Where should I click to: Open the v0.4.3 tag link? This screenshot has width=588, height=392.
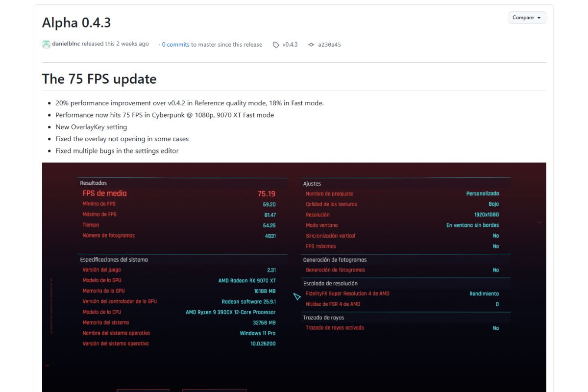click(290, 45)
